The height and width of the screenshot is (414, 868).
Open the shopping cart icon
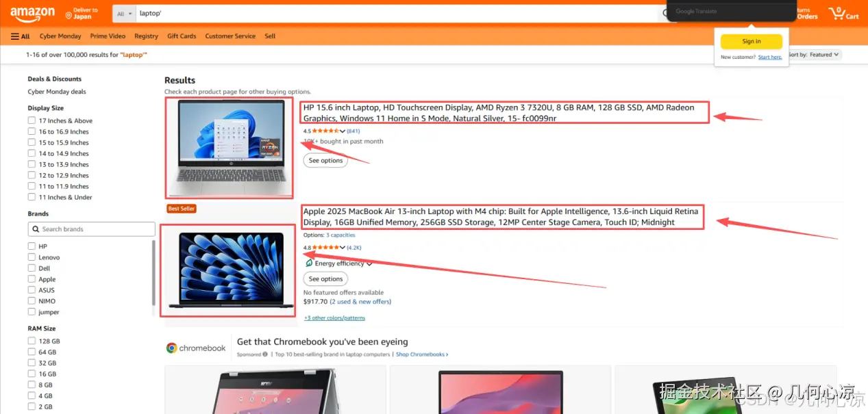(843, 14)
